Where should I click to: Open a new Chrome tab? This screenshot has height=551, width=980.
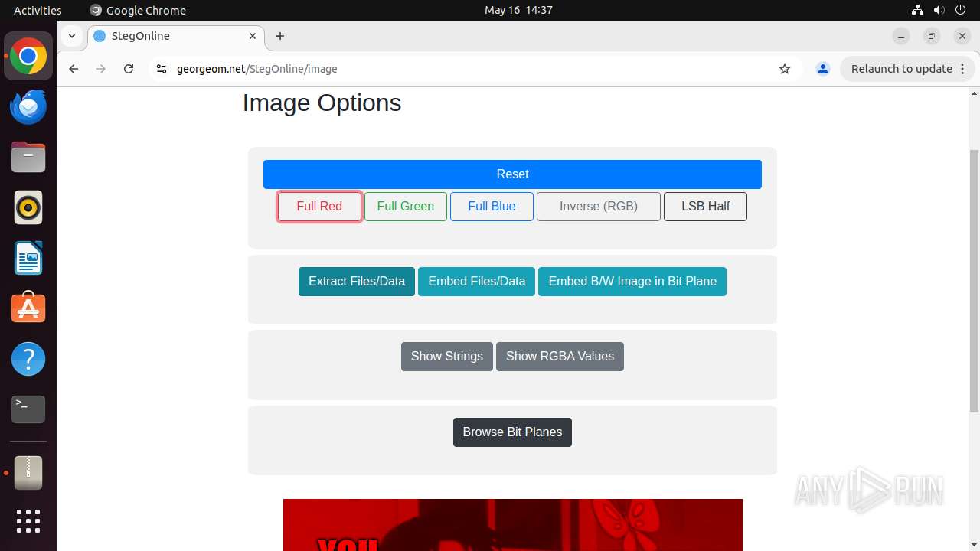[x=280, y=36]
